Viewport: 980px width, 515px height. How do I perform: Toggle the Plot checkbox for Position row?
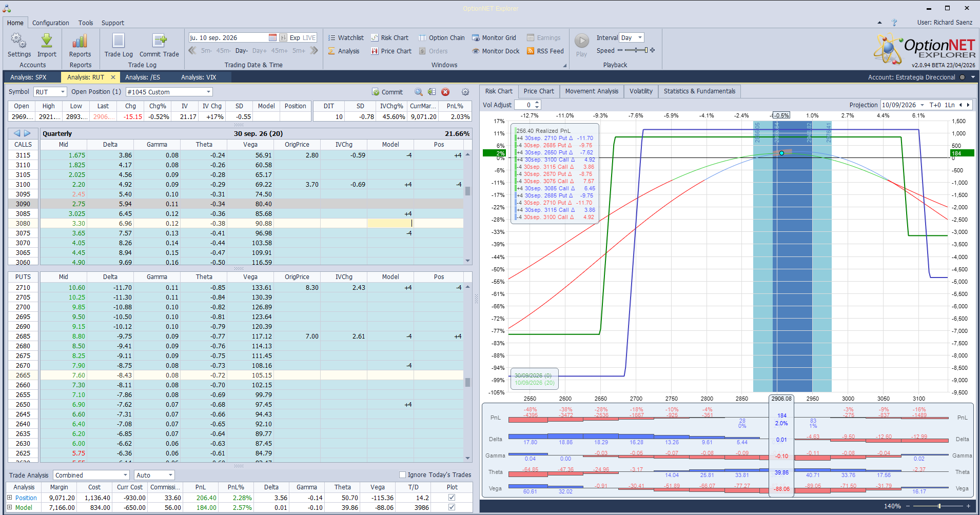[452, 497]
